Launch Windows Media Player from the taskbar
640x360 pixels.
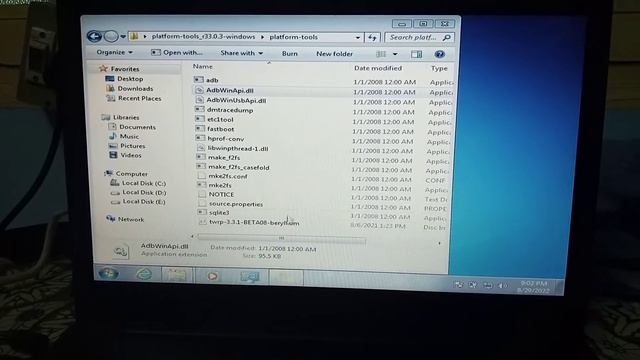coord(212,276)
